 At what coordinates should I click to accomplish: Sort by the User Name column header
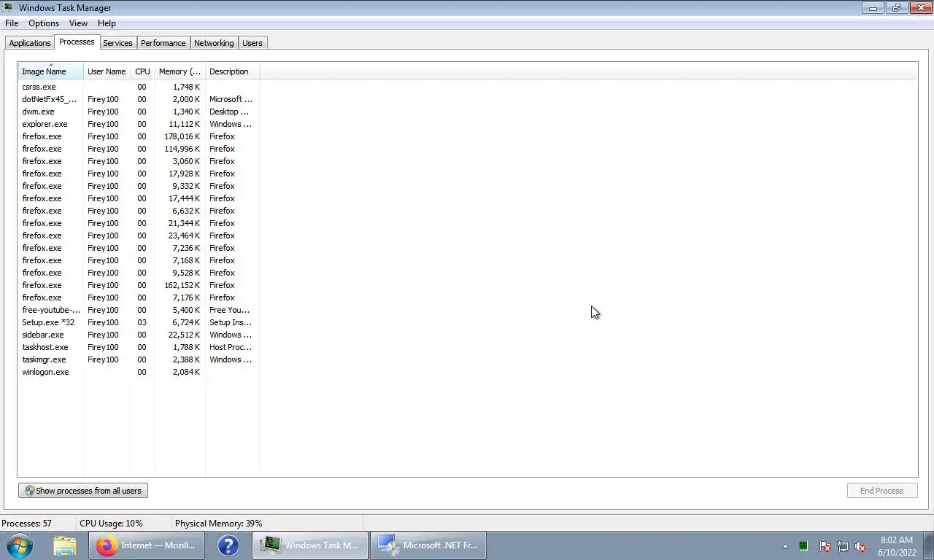point(107,71)
